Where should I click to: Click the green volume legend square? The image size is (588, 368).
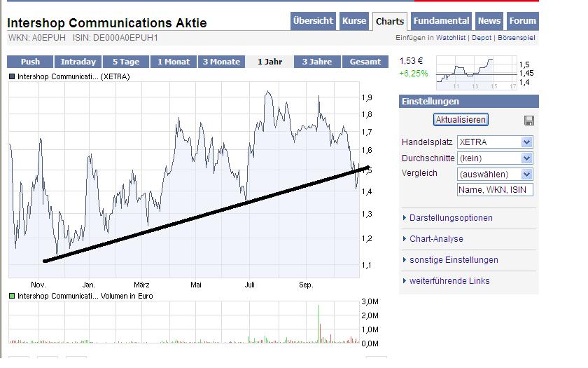tap(12, 297)
